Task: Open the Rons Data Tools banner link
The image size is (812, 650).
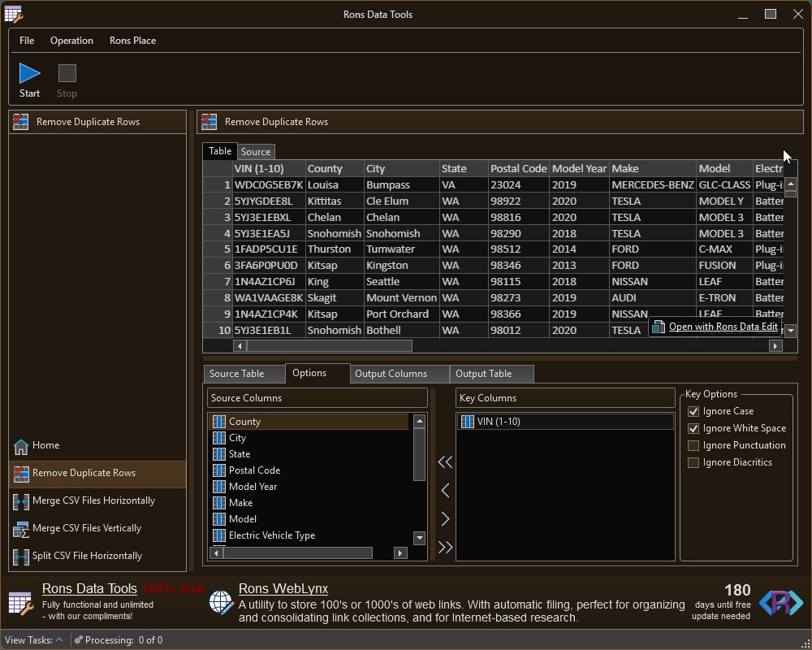Action: tap(89, 589)
